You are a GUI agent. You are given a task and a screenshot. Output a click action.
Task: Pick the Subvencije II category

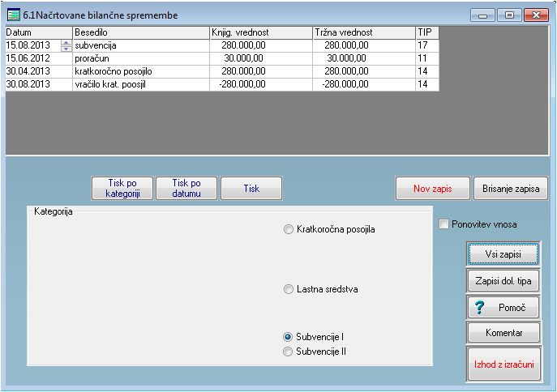289,352
